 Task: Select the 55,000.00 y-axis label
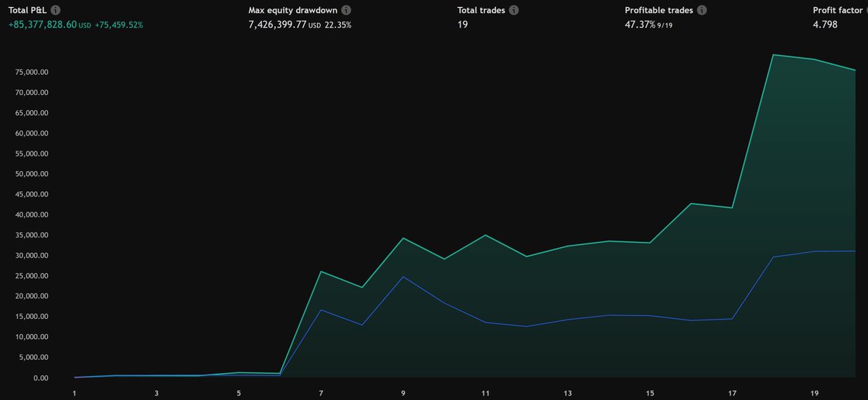click(x=33, y=154)
